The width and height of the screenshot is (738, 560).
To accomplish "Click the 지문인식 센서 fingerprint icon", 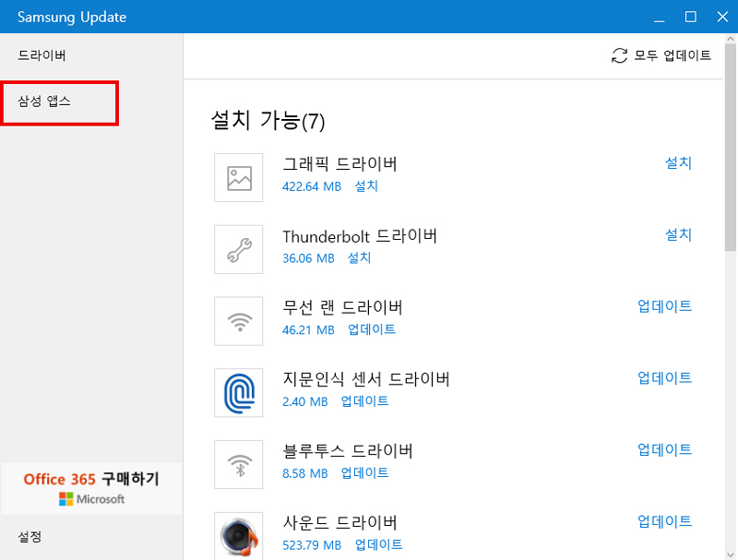I will (239, 393).
